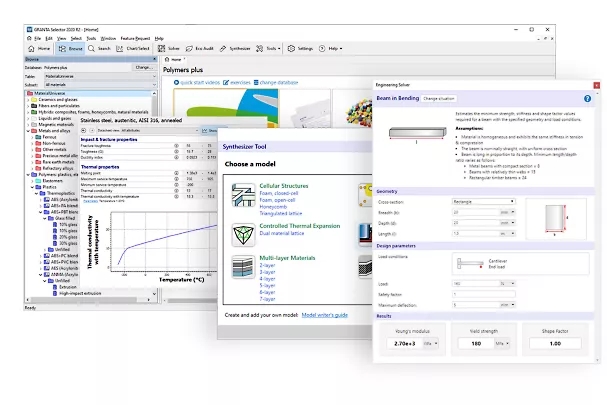The height and width of the screenshot is (405, 607).
Task: Open the Window menu
Action: pyautogui.click(x=108, y=38)
